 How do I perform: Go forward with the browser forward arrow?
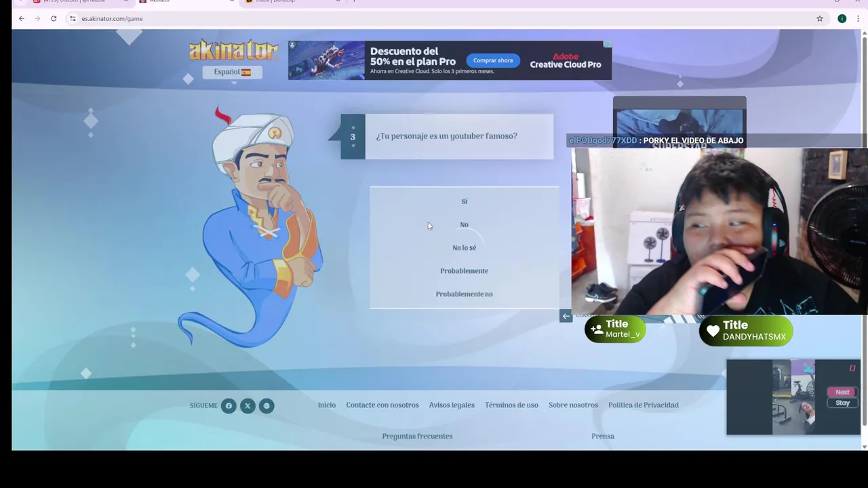coord(37,18)
